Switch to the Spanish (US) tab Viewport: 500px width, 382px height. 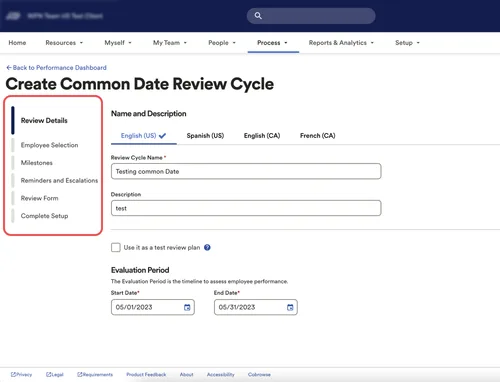[205, 136]
